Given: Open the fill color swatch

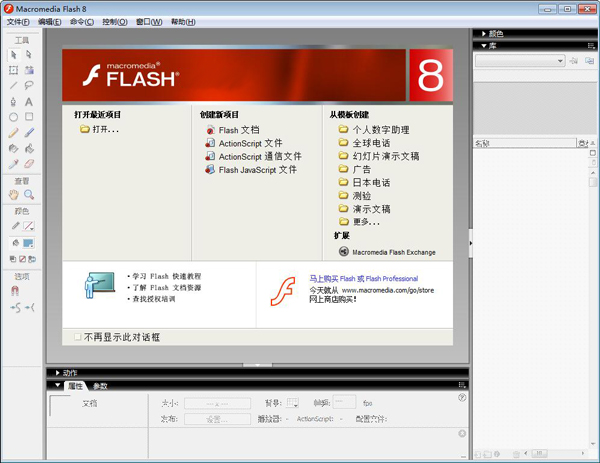Looking at the screenshot, I should pyautogui.click(x=28, y=243).
